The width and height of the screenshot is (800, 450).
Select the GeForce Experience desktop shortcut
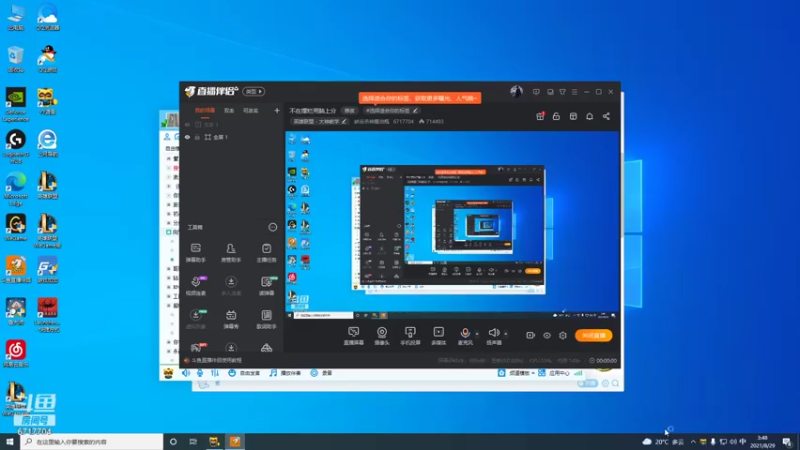[16, 105]
